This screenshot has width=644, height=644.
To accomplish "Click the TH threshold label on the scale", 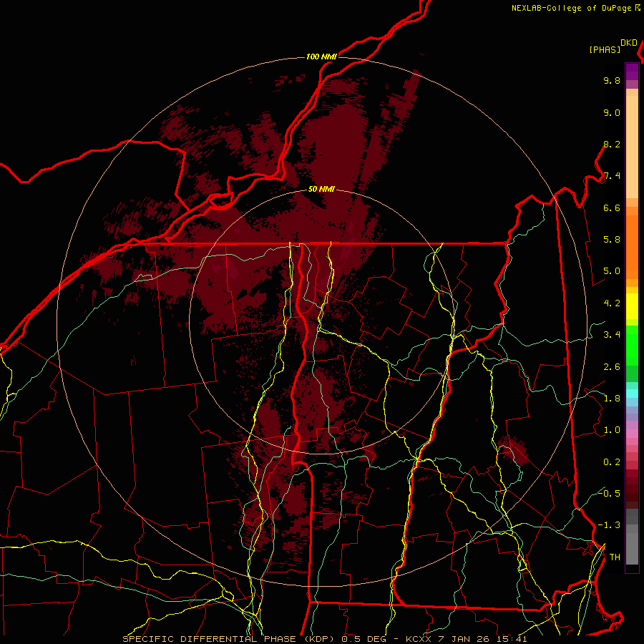I will point(615,557).
